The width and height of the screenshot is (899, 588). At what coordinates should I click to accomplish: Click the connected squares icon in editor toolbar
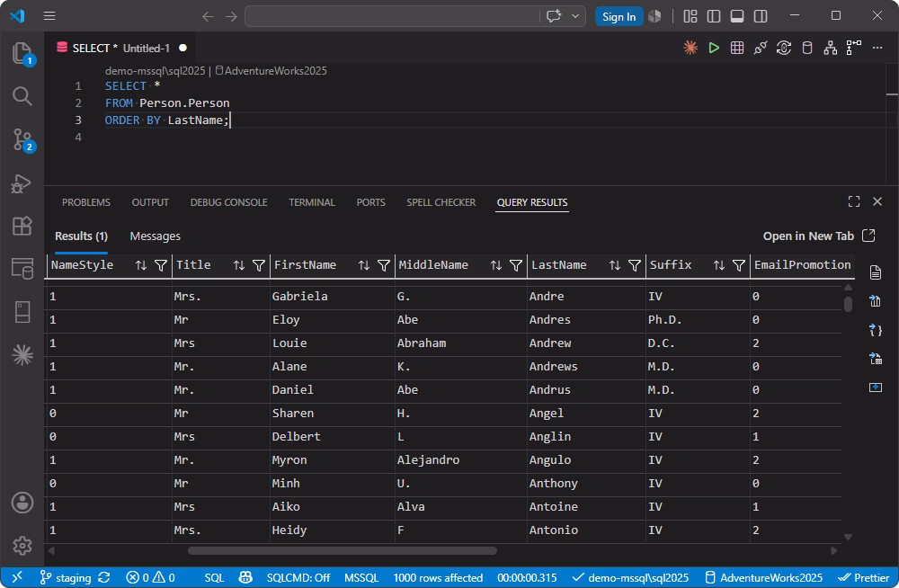click(x=854, y=47)
